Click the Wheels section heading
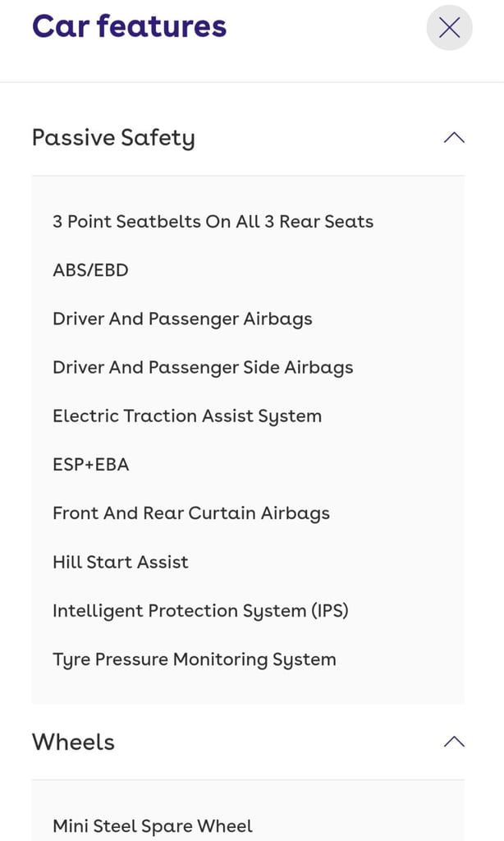Viewport: 504px width, 841px height. coord(73,742)
